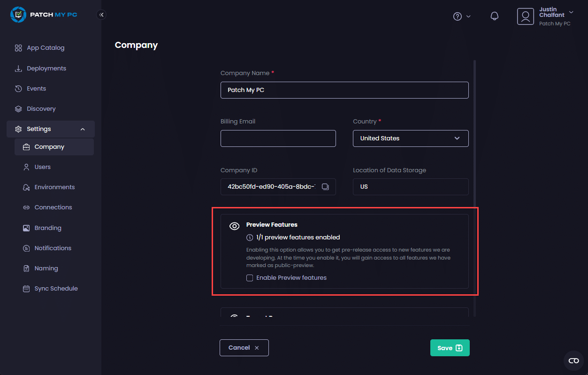The height and width of the screenshot is (375, 588).
Task: Open the notifications bell icon
Action: point(494,16)
